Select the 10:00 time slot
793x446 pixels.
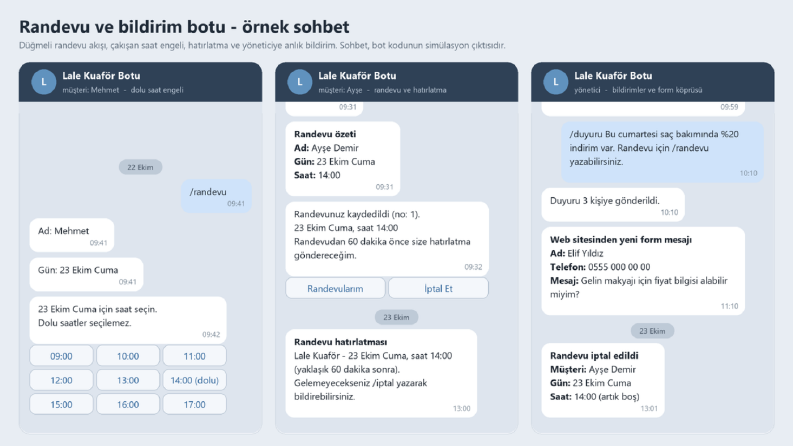pyautogui.click(x=128, y=356)
